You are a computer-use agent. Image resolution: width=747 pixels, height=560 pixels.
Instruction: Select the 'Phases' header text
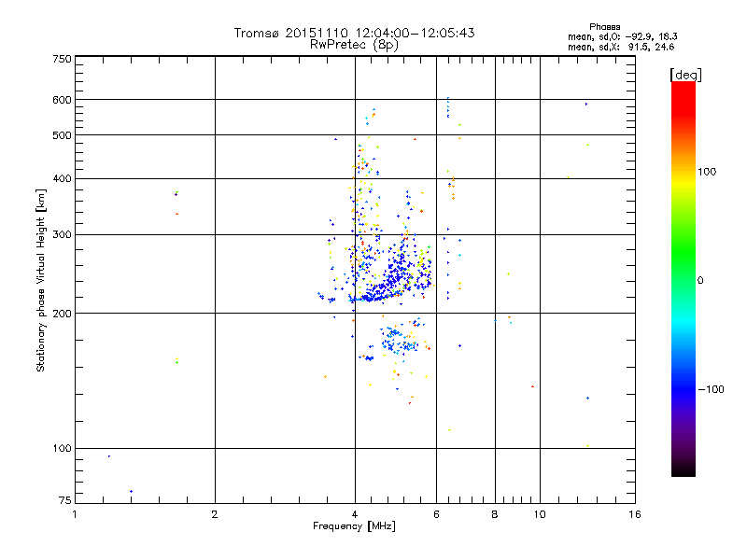click(604, 27)
